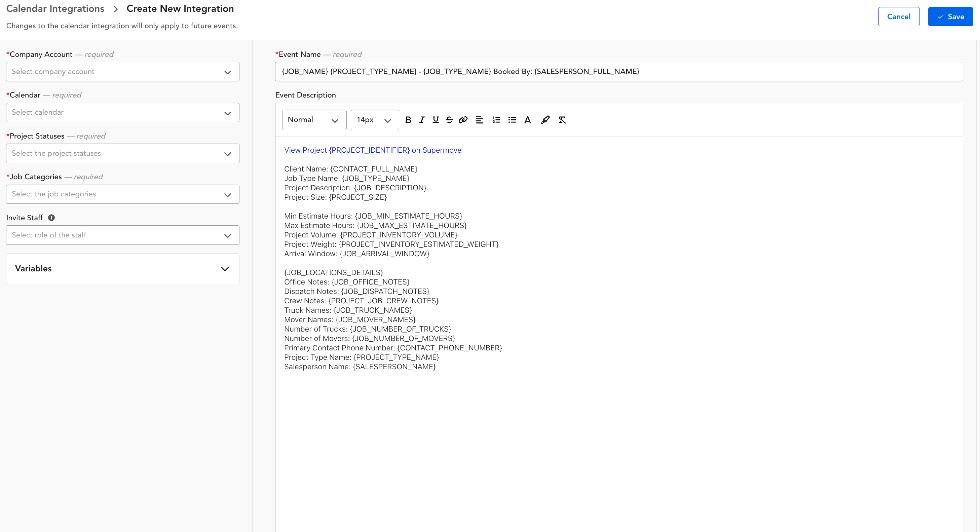
Task: Expand the Variables section
Action: tap(122, 268)
